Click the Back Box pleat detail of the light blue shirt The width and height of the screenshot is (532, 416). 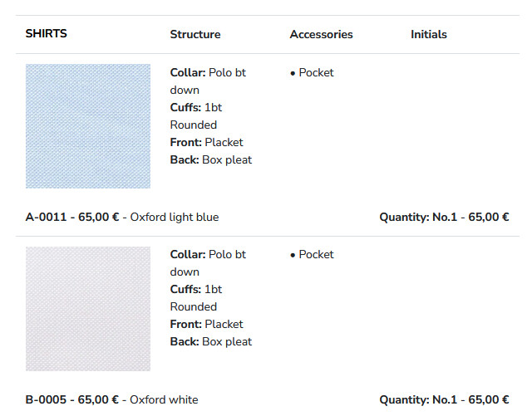click(211, 159)
